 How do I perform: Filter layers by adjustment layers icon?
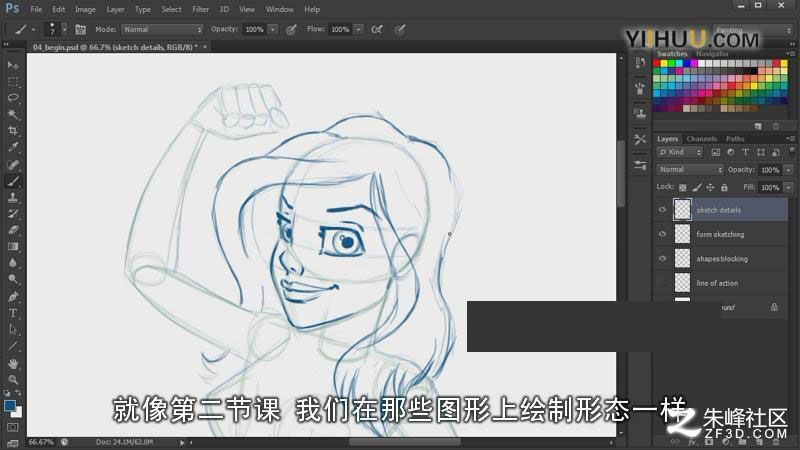[x=731, y=152]
